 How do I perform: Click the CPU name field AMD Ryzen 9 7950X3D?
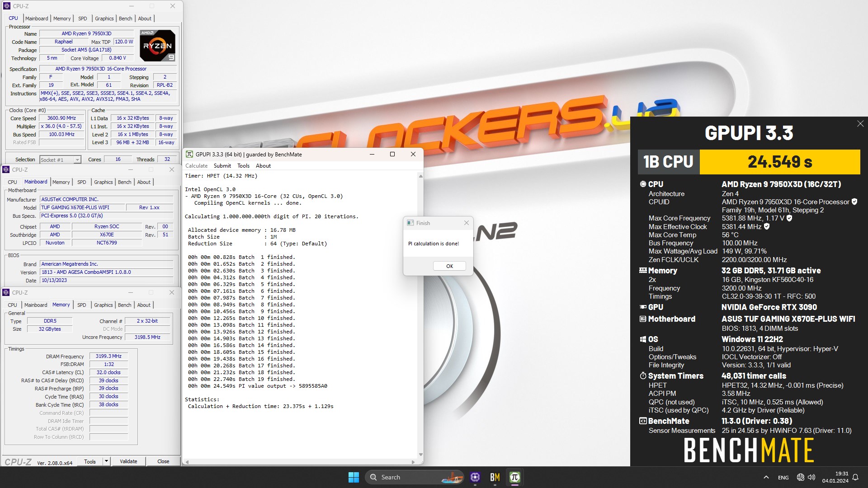[x=86, y=33]
